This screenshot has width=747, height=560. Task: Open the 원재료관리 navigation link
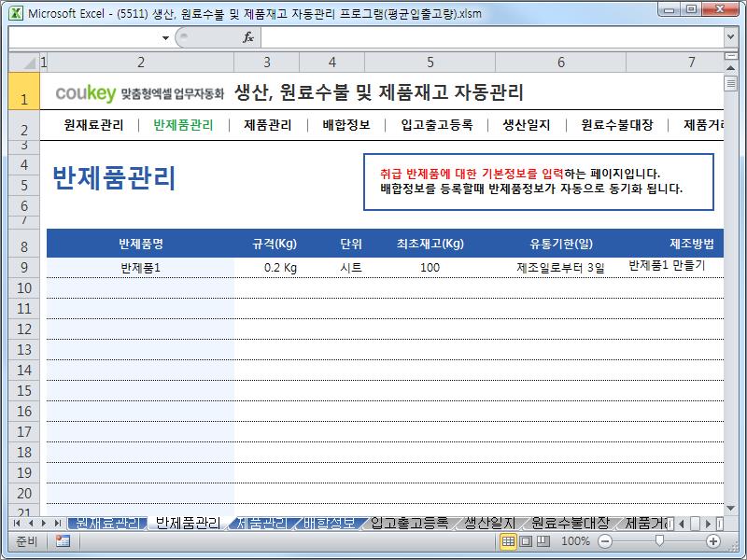94,125
